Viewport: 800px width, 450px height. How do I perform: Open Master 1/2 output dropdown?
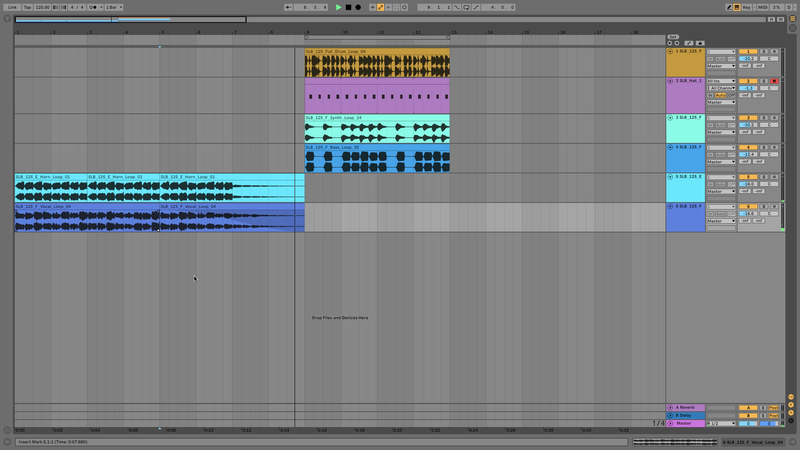click(721, 423)
